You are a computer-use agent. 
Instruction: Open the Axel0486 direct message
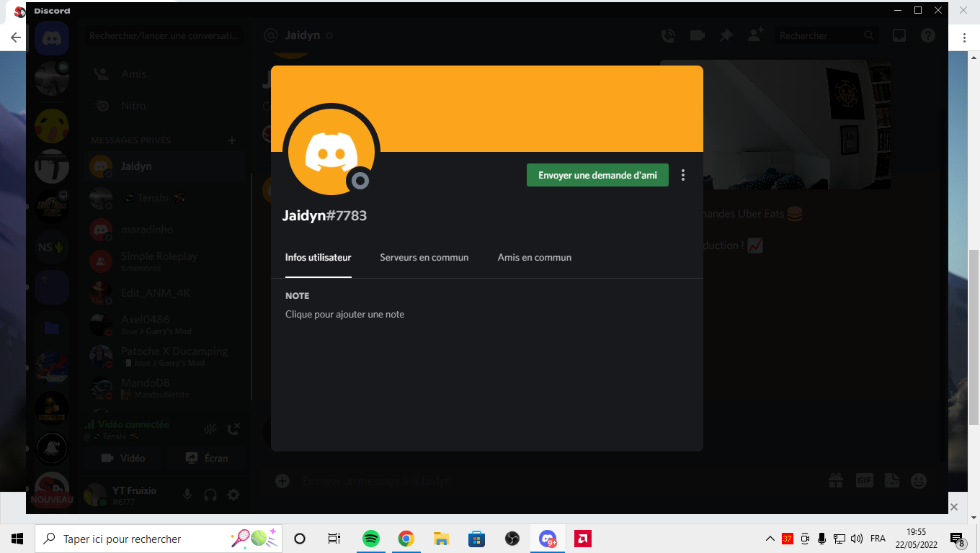(x=164, y=325)
